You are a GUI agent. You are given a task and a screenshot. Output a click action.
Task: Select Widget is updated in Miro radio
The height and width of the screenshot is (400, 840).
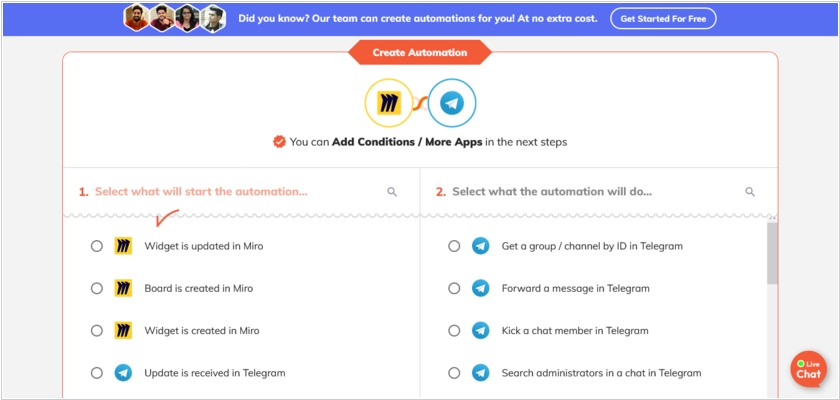tap(96, 246)
